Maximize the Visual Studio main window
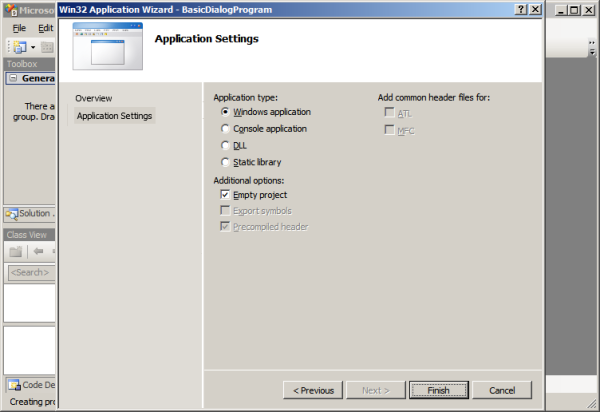The height and width of the screenshot is (412, 600). point(574,10)
